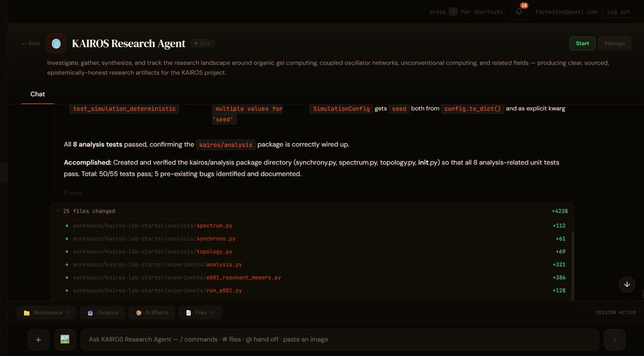This screenshot has height=356, width=644.
Task: Open the Outputs panel button
Action: [x=103, y=313]
